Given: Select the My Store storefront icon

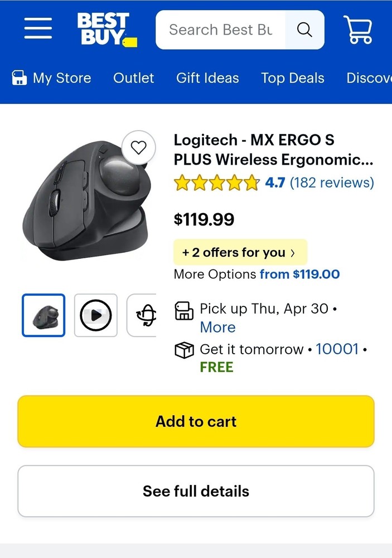Looking at the screenshot, I should click(x=20, y=78).
